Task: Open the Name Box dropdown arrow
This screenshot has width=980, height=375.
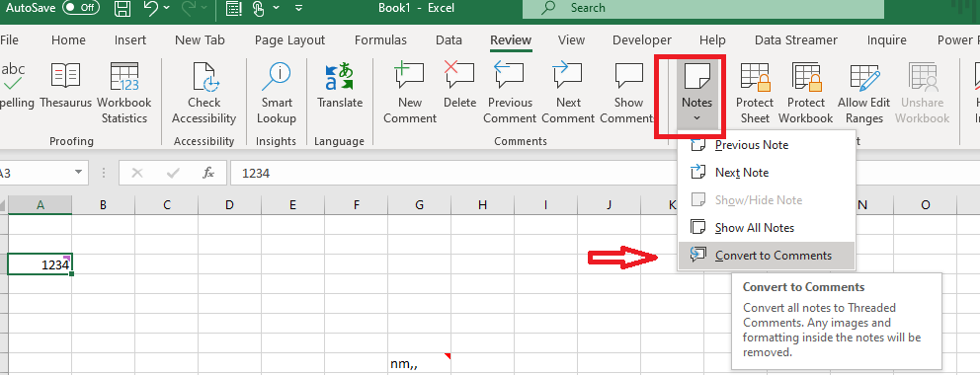Action: coord(79,173)
